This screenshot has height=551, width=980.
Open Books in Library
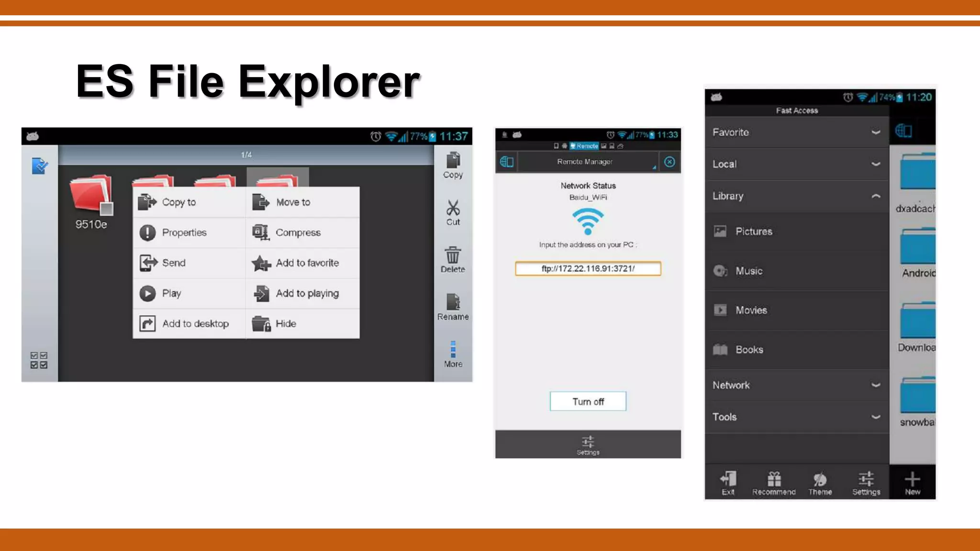[x=797, y=350]
